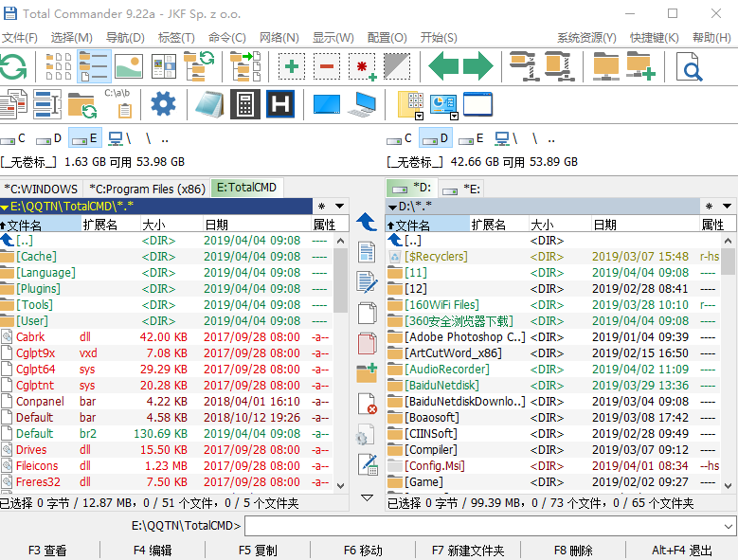Click the command line input field
The image size is (738, 560).
coord(483,526)
